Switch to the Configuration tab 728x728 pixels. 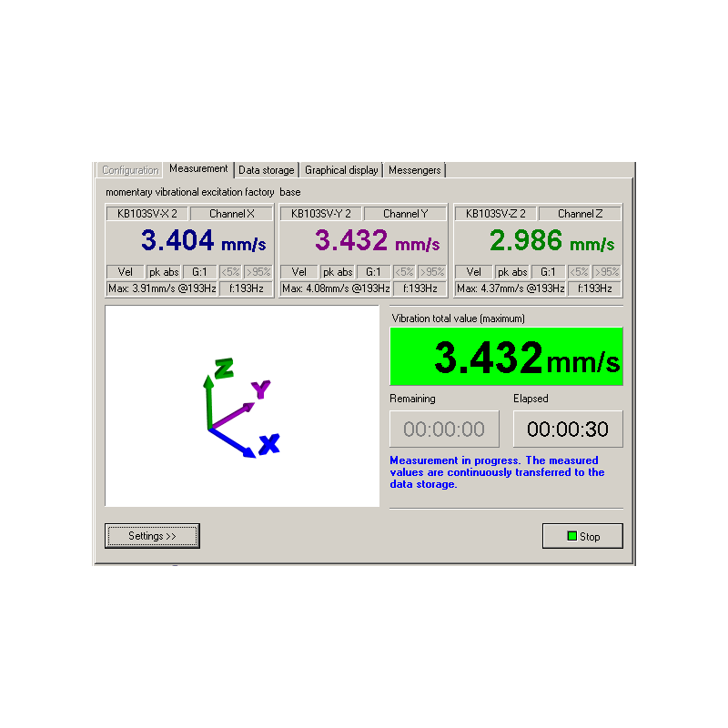pyautogui.click(x=129, y=170)
